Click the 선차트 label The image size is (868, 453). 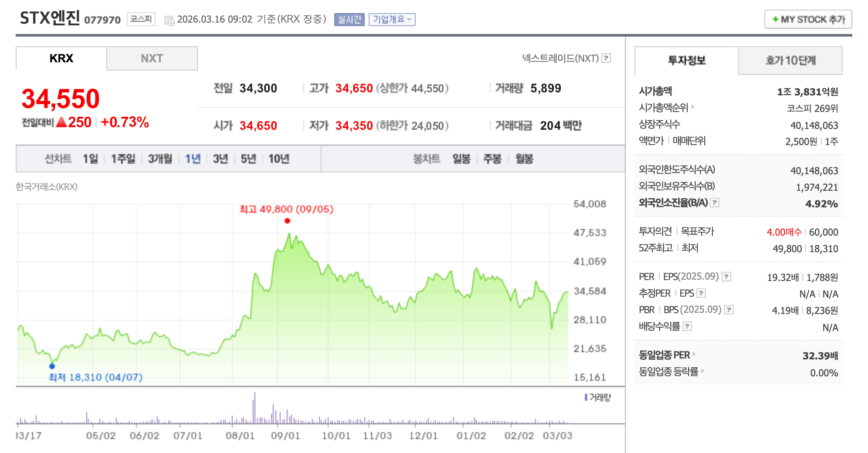click(x=58, y=159)
